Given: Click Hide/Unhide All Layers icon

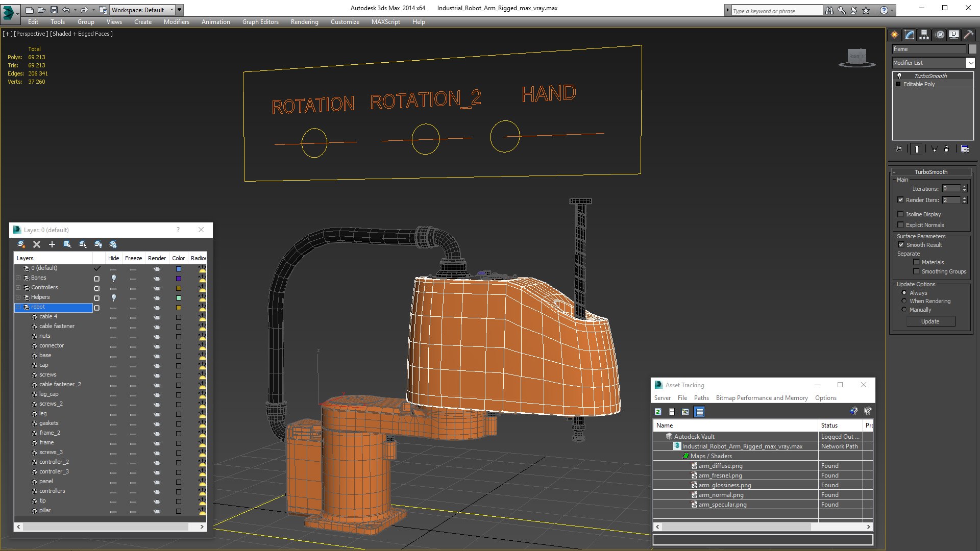Looking at the screenshot, I should [98, 244].
